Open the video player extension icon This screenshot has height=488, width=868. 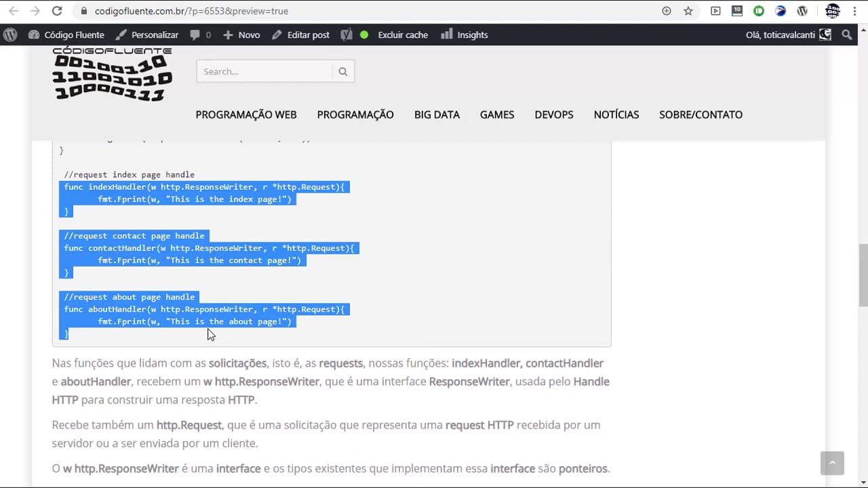715,11
